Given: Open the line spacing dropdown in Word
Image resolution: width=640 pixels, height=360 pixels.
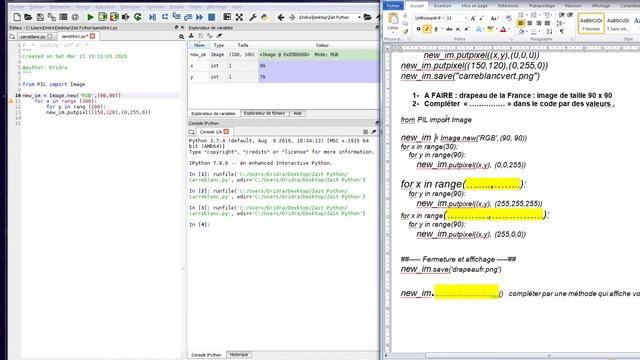Looking at the screenshot, I should point(561,23).
